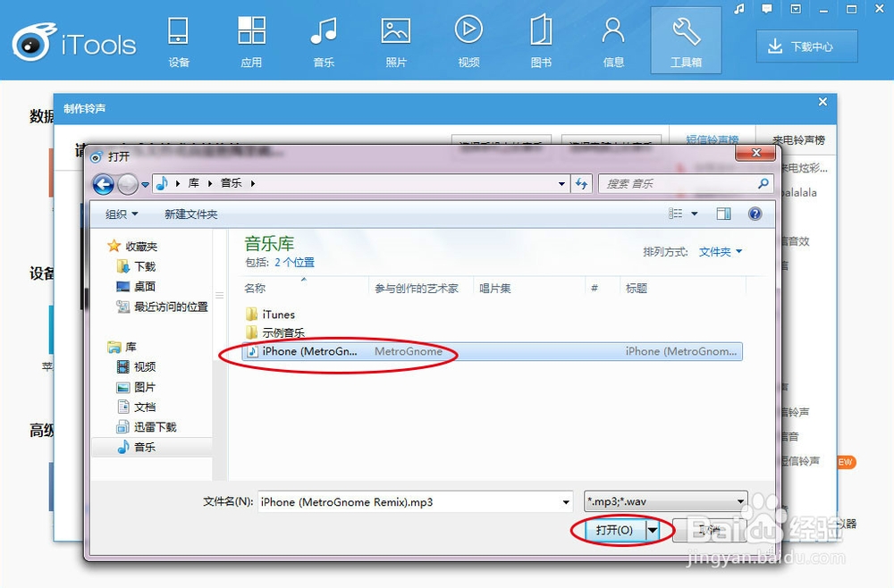Open recent locations dropdown beside navigation arrows

(145, 185)
